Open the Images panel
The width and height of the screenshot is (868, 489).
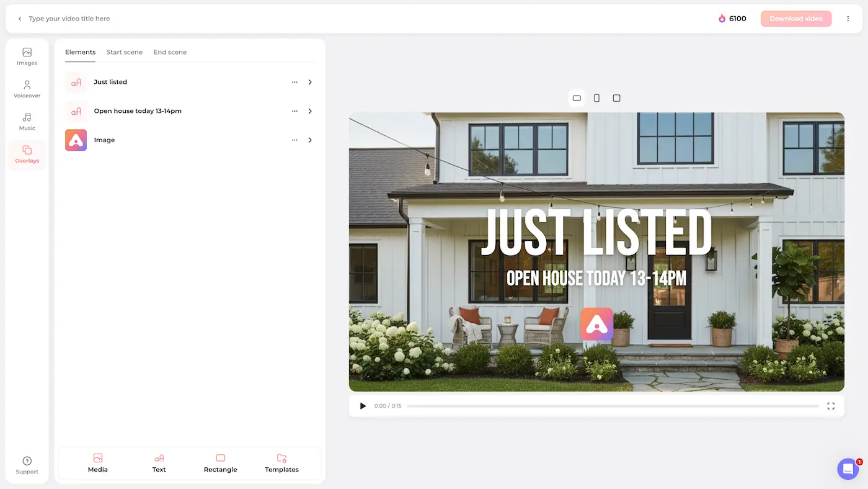(27, 56)
